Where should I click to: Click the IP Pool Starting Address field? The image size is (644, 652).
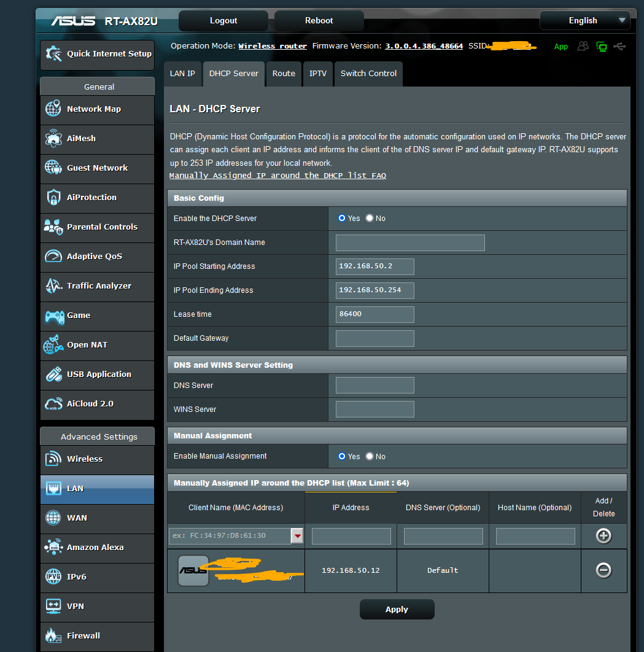click(x=375, y=266)
